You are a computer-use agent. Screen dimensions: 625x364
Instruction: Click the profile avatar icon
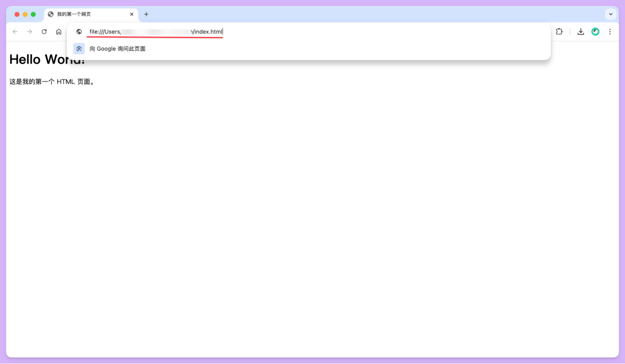pyautogui.click(x=595, y=32)
